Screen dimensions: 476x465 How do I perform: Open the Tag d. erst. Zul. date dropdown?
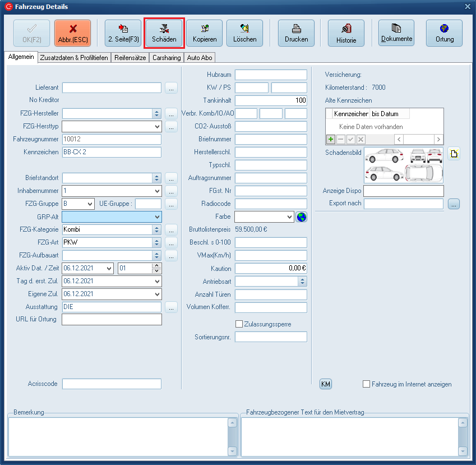pos(157,281)
